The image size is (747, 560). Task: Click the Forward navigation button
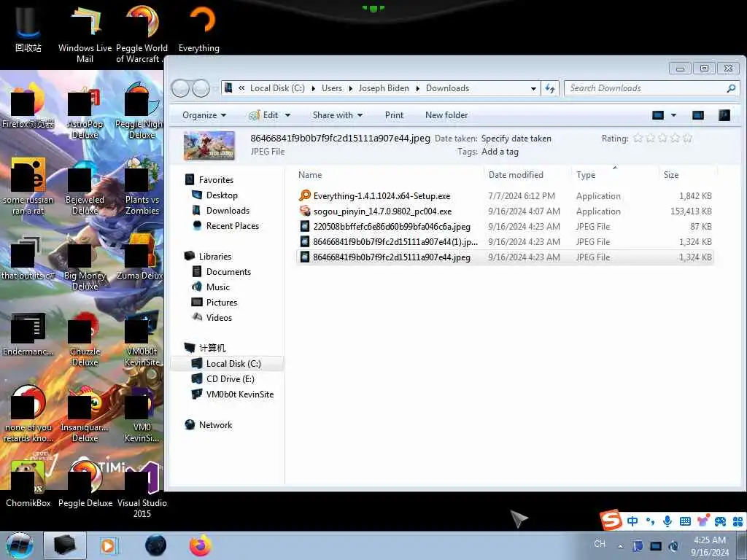pyautogui.click(x=201, y=88)
